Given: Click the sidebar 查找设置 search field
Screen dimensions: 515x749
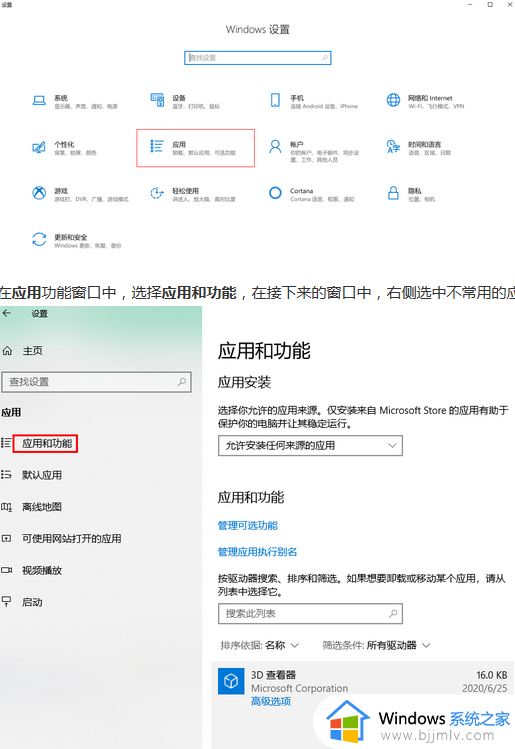Looking at the screenshot, I should coord(97,382).
